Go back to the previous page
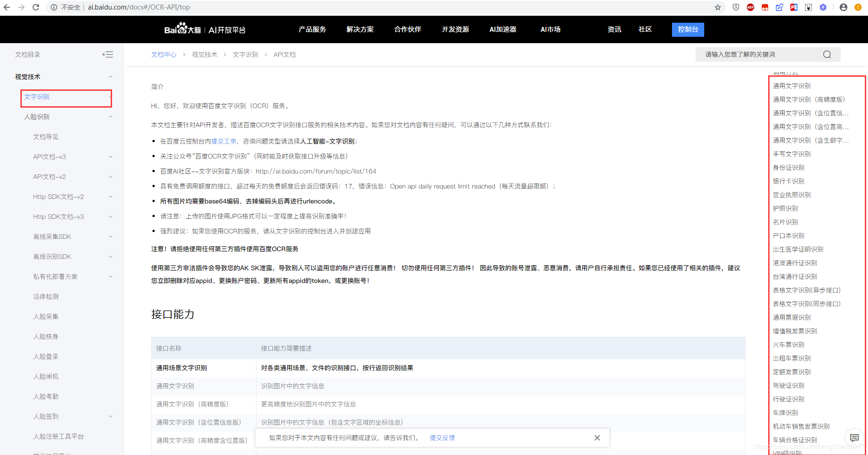 click(7, 7)
